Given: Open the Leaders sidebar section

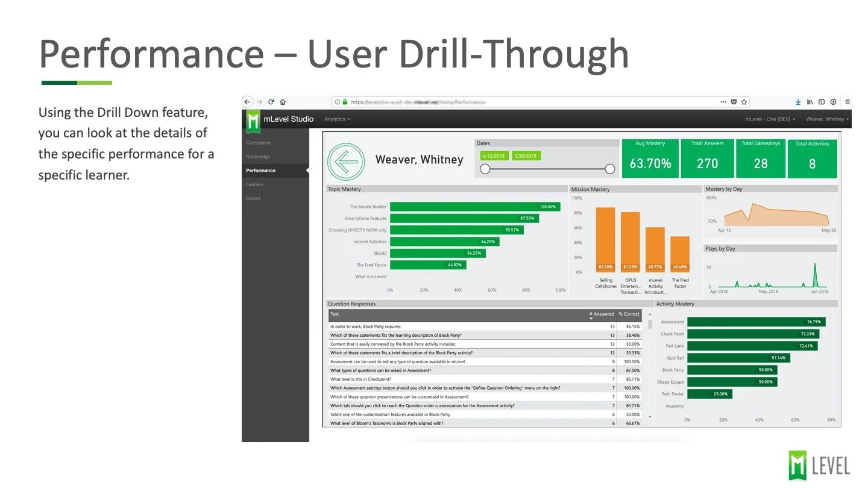Looking at the screenshot, I should 255,184.
